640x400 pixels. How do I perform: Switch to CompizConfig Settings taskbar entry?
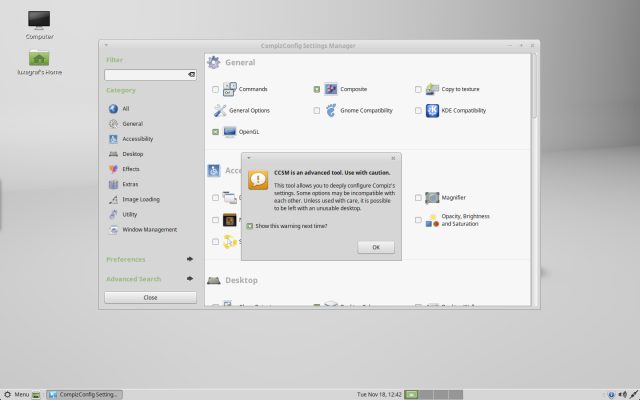(84, 394)
